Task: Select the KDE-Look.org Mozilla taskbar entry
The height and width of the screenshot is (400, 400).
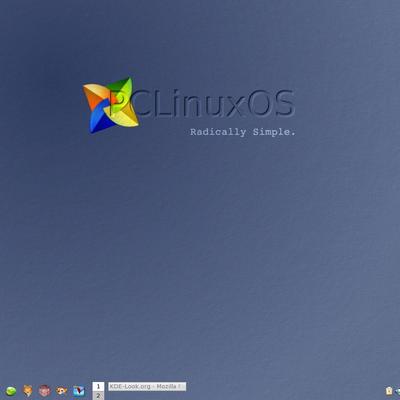Action: (x=147, y=387)
